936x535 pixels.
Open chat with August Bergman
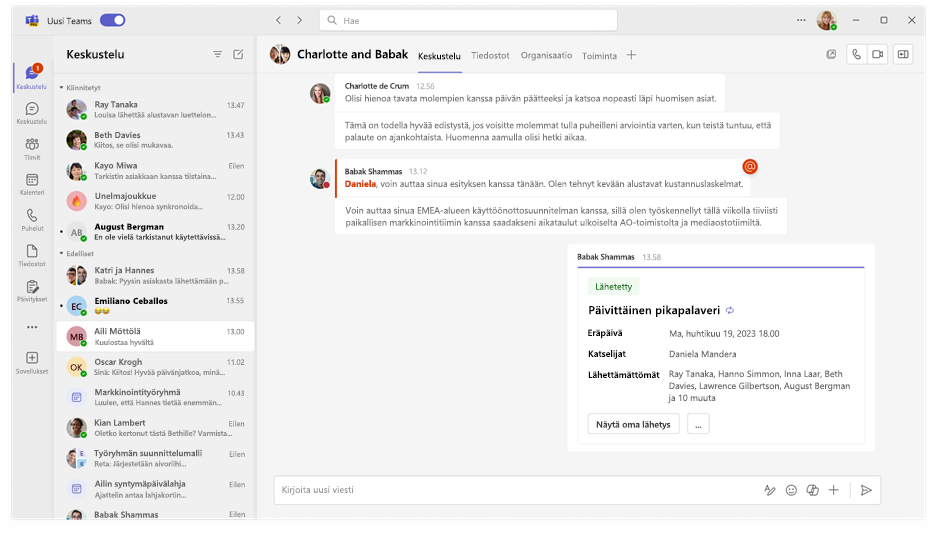point(155,232)
